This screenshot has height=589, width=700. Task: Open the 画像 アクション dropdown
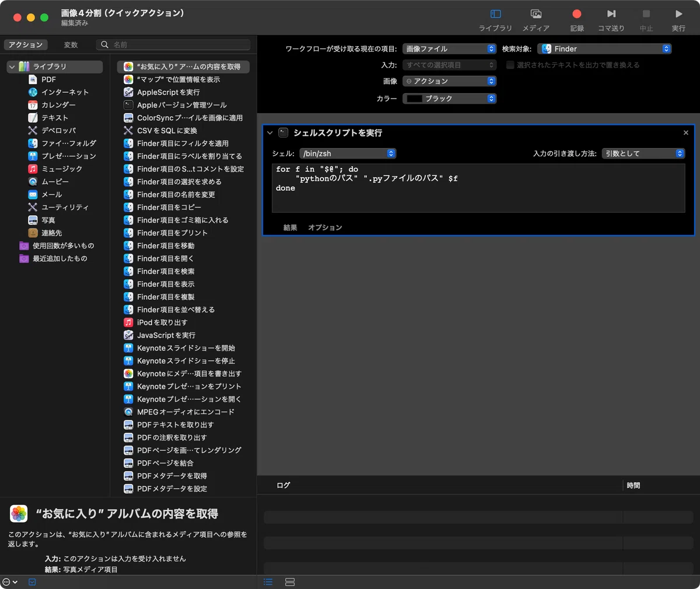pos(449,81)
